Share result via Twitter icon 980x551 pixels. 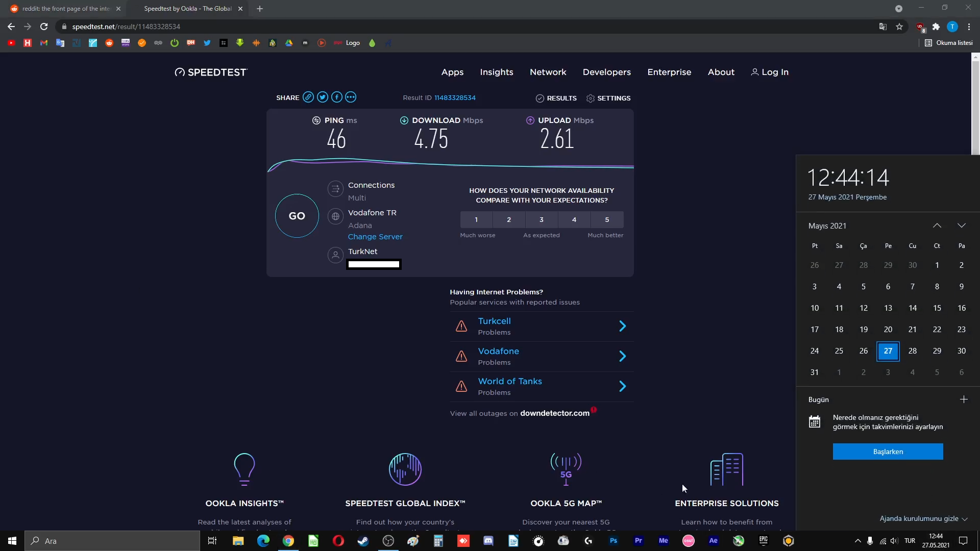(x=322, y=97)
